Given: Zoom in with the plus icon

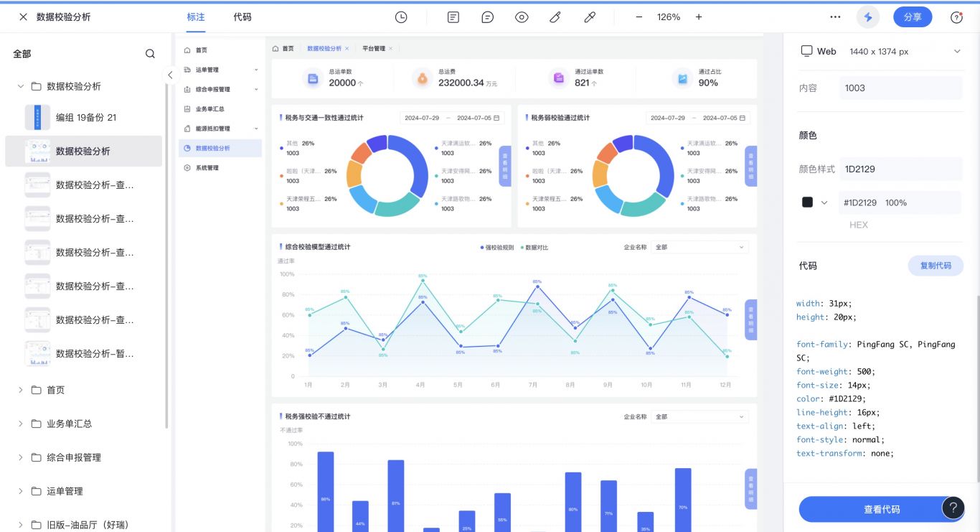Looking at the screenshot, I should coord(699,17).
